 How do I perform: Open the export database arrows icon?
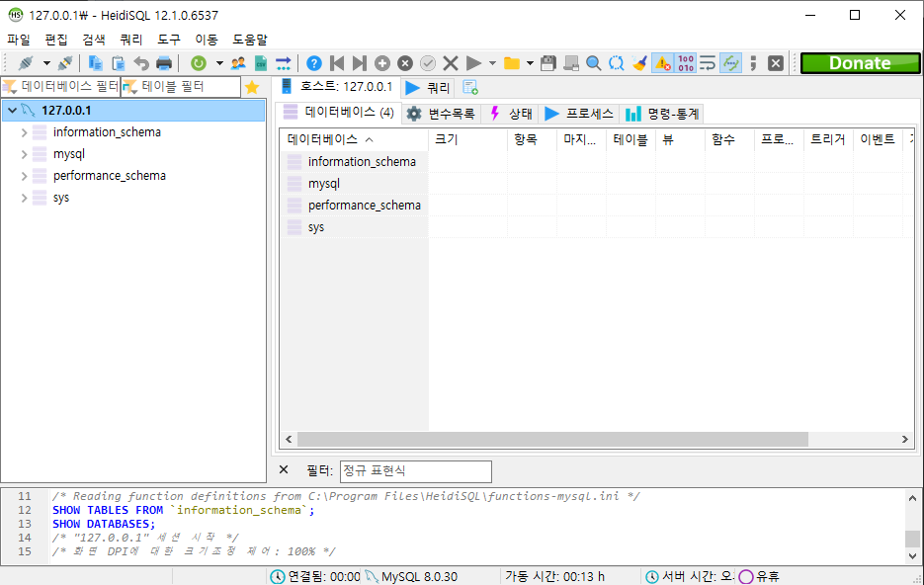(284, 63)
